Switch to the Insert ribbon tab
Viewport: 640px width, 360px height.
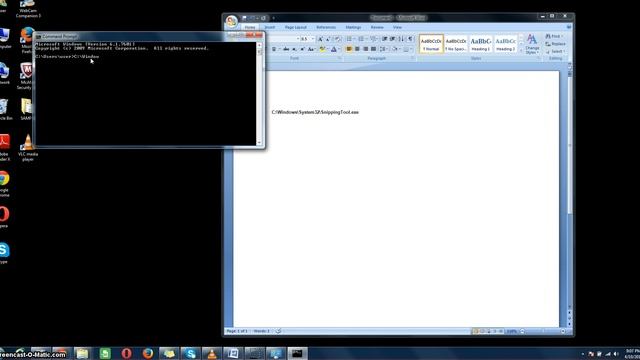269,27
